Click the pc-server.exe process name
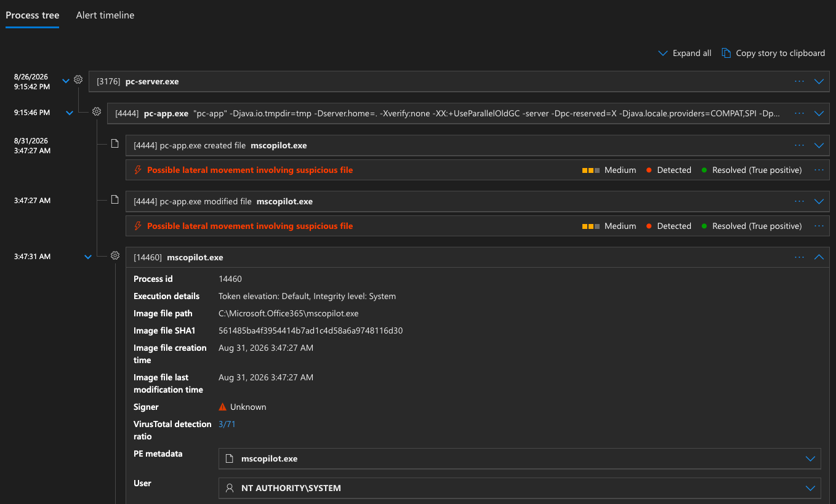Image resolution: width=836 pixels, height=504 pixels. (152, 81)
